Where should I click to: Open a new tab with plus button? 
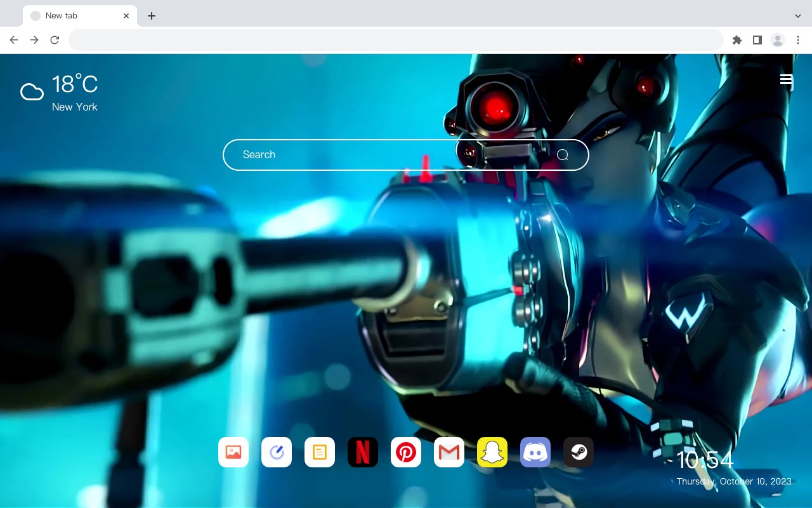click(151, 16)
